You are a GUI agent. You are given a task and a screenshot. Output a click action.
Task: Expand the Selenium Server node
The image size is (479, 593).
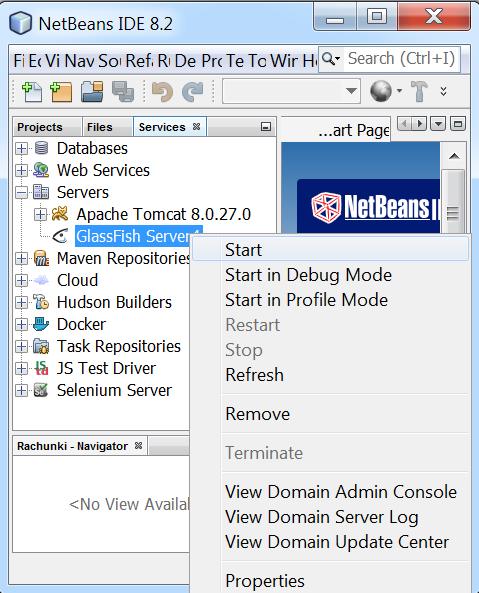pos(22,390)
